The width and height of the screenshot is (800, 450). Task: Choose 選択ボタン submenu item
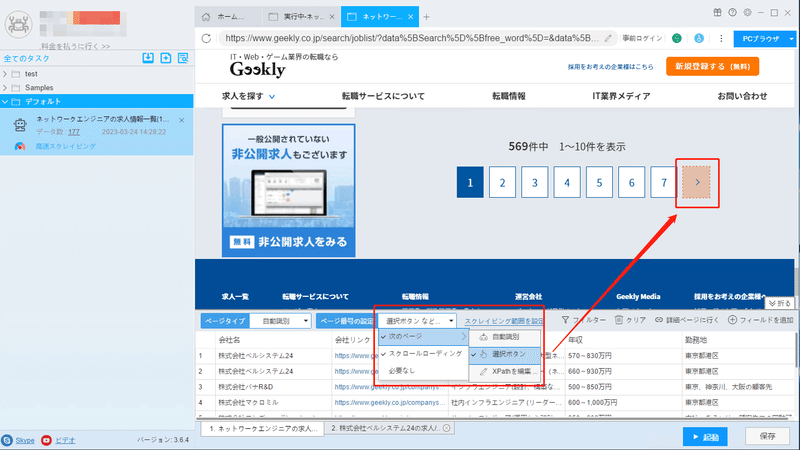505,354
